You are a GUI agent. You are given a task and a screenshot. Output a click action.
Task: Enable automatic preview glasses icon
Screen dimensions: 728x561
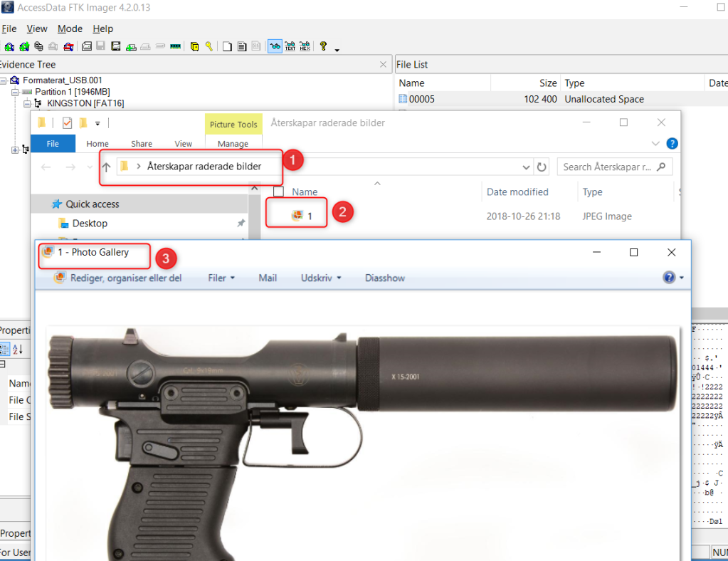274,47
